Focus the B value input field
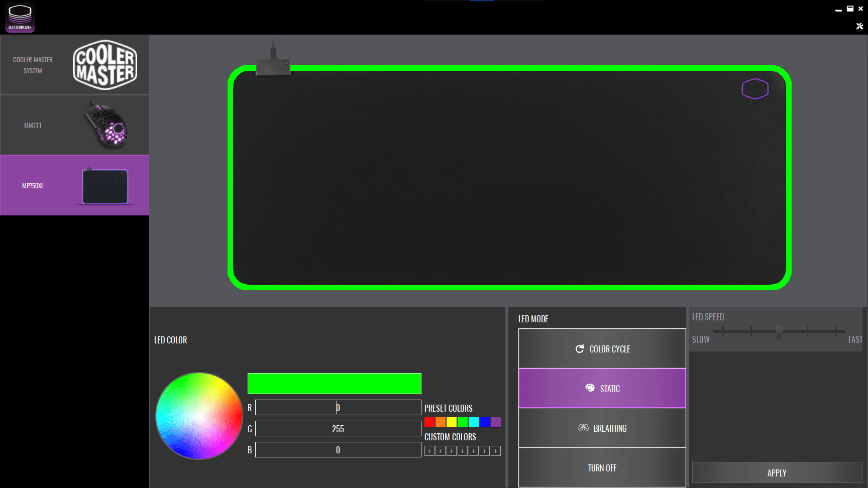868x488 pixels. point(338,450)
